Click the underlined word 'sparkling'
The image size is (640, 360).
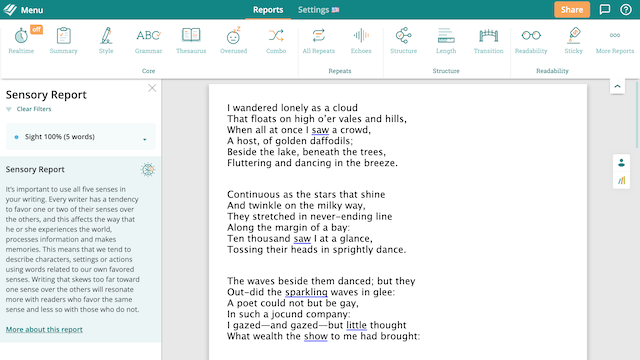306,292
